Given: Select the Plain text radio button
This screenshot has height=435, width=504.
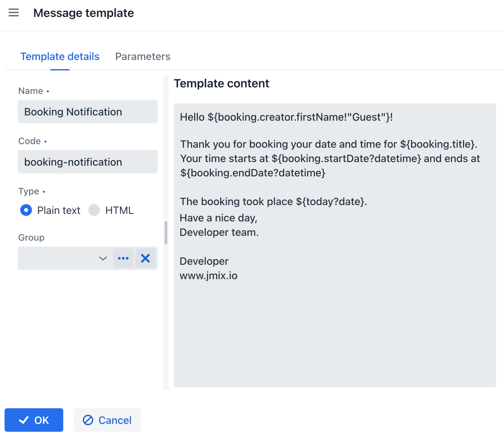Looking at the screenshot, I should tap(26, 210).
